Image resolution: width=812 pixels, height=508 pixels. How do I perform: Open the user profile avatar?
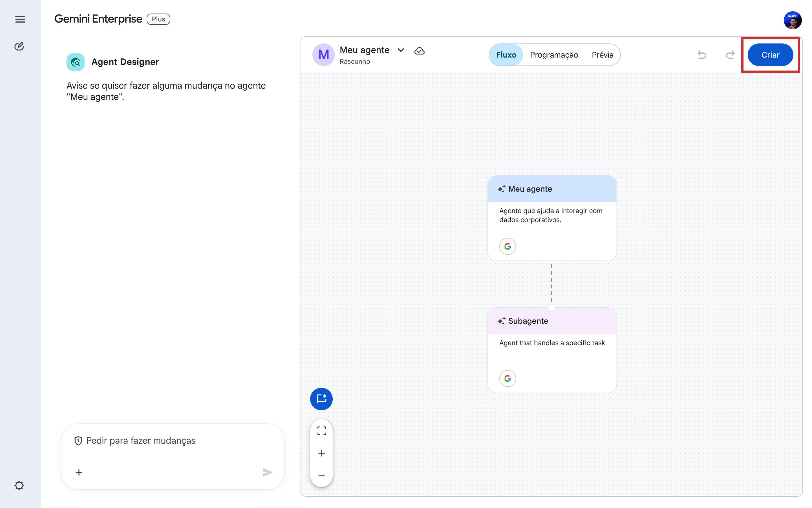click(793, 21)
